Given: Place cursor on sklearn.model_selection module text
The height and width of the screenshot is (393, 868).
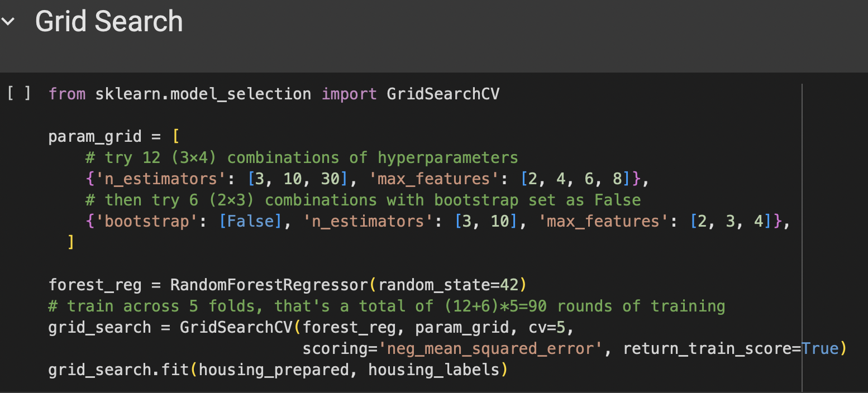Looking at the screenshot, I should [203, 94].
